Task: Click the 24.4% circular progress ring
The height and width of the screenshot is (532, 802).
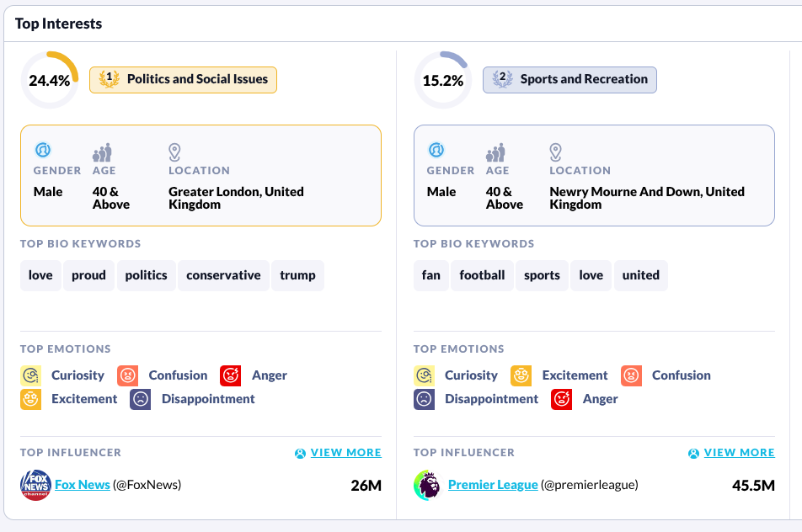Action: (x=50, y=81)
